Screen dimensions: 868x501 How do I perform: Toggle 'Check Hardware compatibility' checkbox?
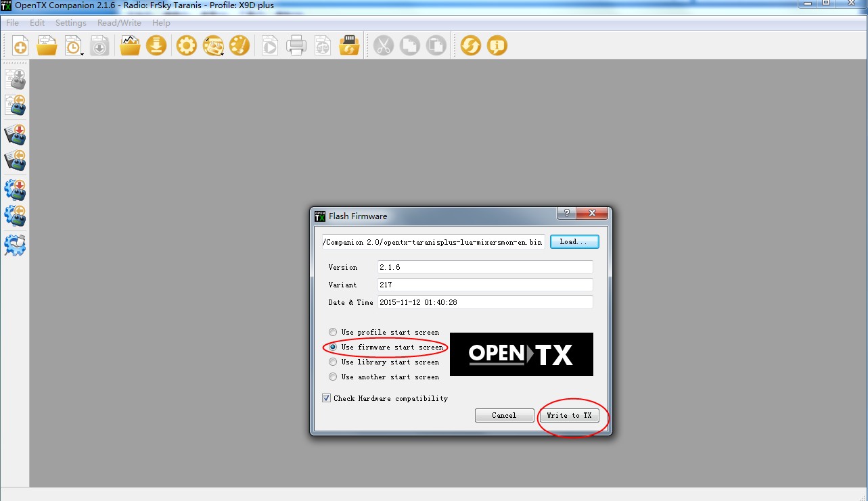(327, 398)
